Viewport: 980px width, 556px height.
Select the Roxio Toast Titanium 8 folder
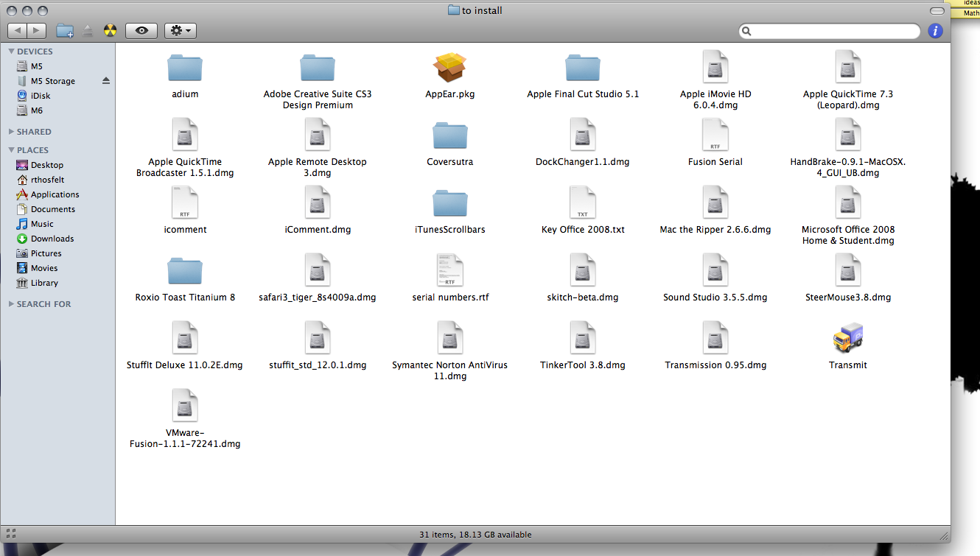pos(185,271)
